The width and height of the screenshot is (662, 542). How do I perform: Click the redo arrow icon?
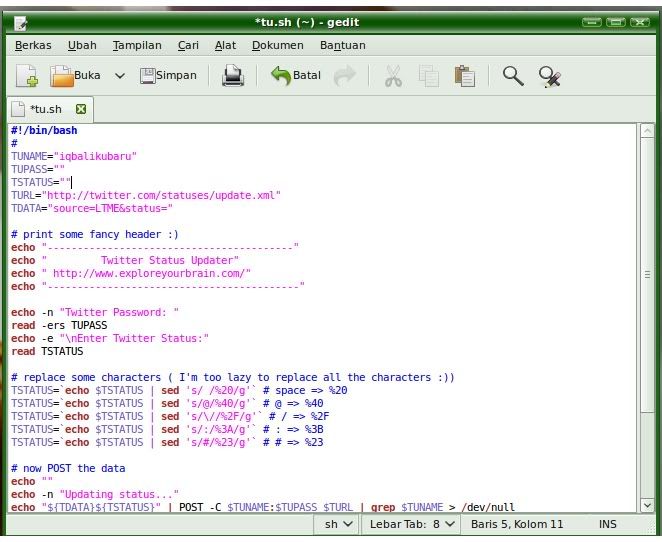(x=345, y=76)
